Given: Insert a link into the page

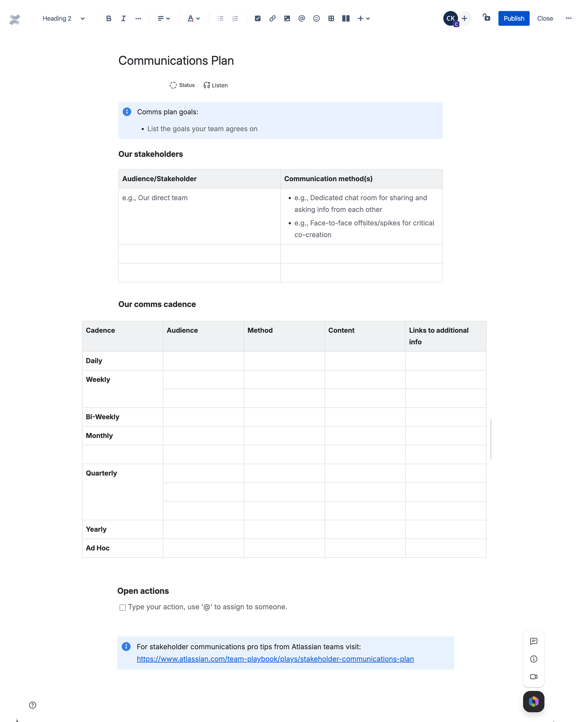Looking at the screenshot, I should pos(272,18).
